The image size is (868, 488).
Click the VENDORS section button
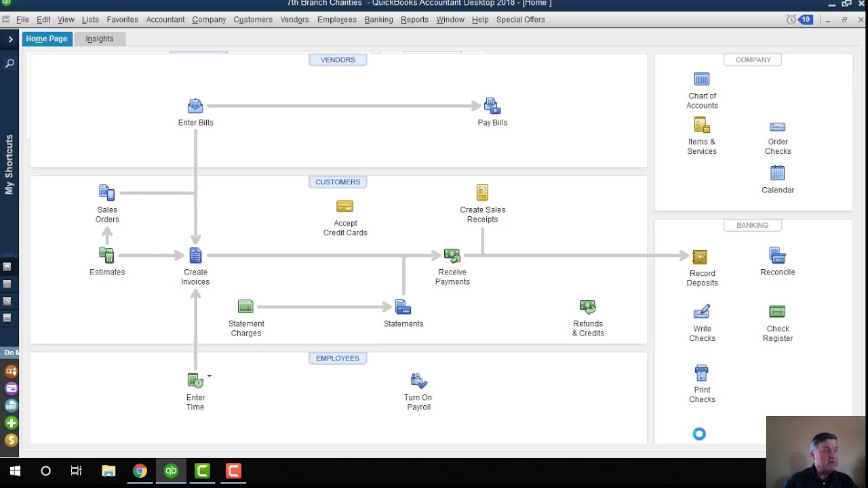pyautogui.click(x=338, y=60)
